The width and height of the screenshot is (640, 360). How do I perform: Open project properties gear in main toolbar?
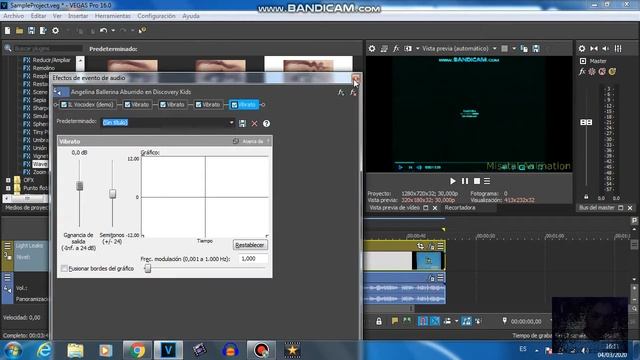(x=55, y=31)
